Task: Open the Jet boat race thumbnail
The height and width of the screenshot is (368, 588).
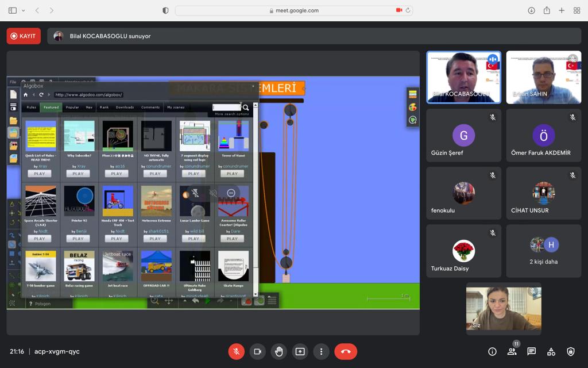Action: coord(117,266)
